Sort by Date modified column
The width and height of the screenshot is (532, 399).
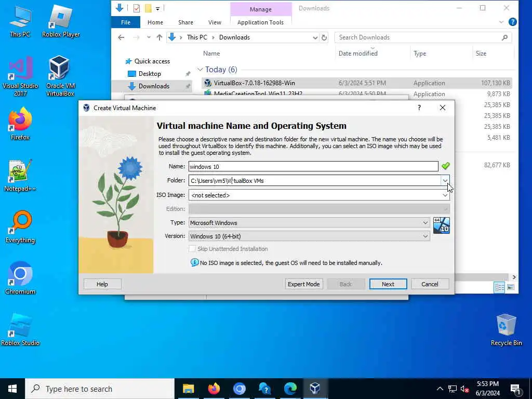358,54
